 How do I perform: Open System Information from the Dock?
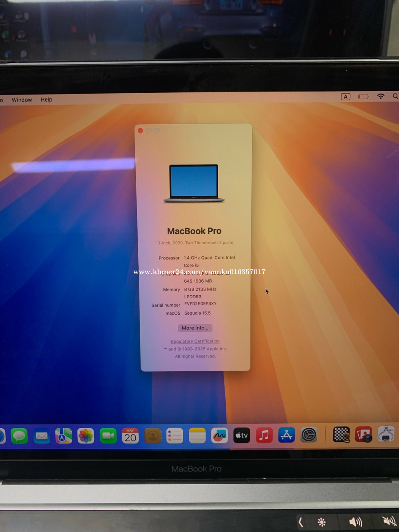pyautogui.click(x=386, y=434)
